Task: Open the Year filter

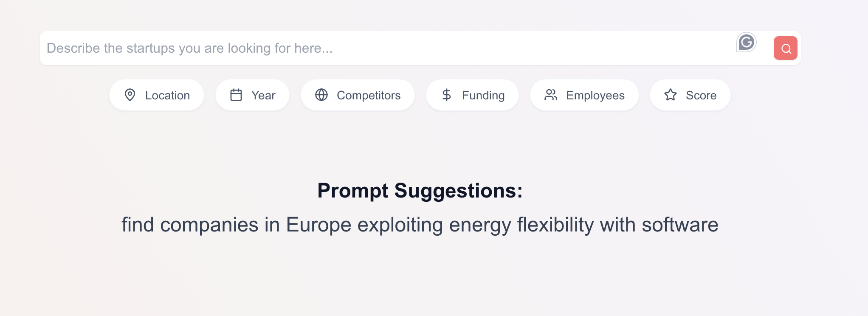Action: [x=263, y=95]
